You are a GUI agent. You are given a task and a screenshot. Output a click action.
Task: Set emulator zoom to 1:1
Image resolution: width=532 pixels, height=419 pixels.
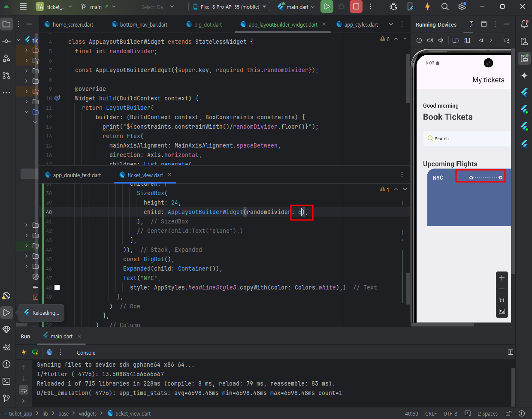point(502,300)
